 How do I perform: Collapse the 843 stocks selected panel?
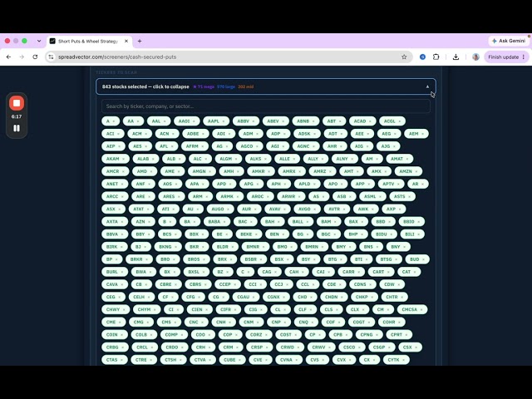266,86
